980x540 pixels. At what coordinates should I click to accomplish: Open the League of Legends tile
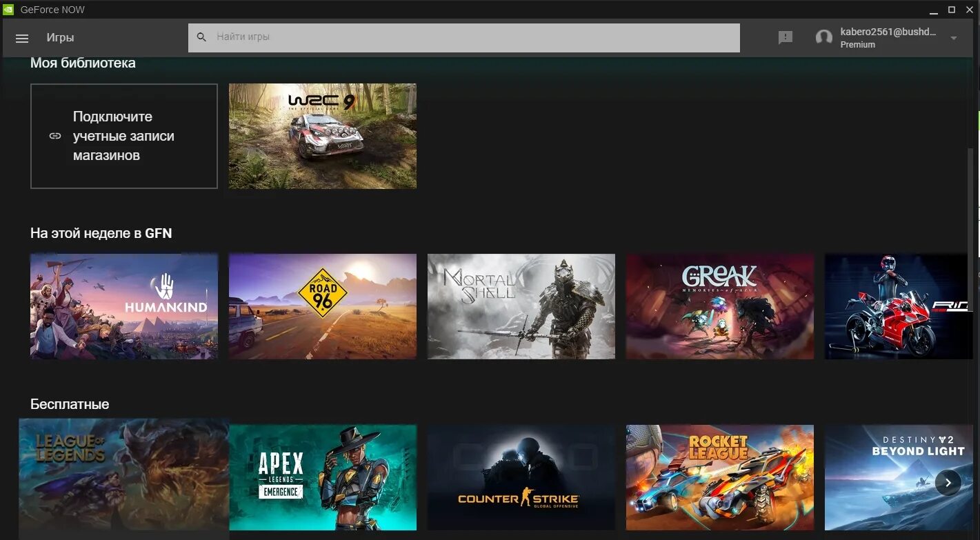pyautogui.click(x=124, y=479)
